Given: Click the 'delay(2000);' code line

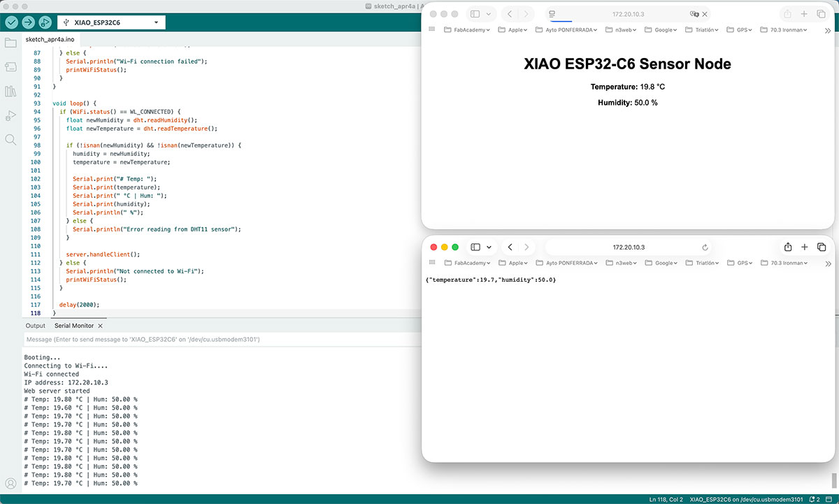Looking at the screenshot, I should pos(79,305).
